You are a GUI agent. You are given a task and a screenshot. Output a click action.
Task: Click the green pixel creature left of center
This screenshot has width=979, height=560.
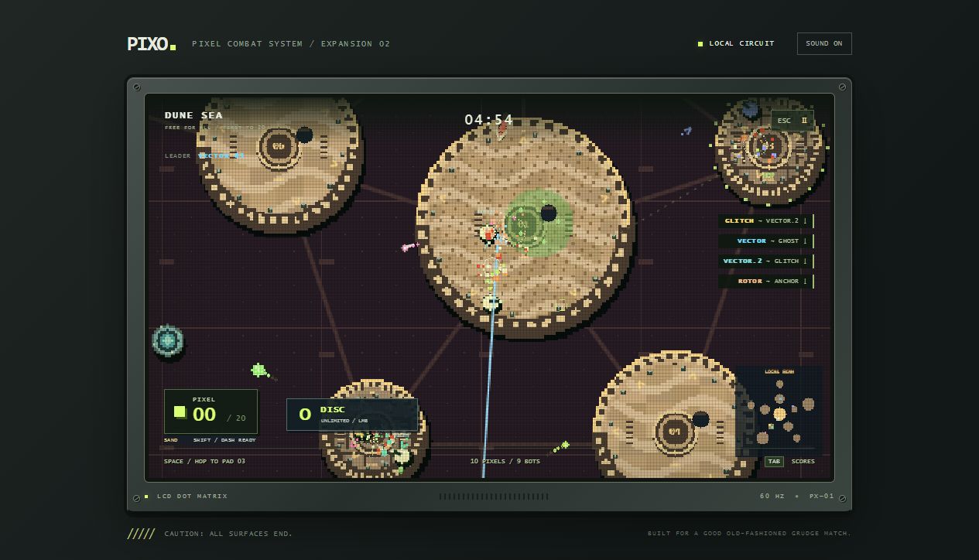[259, 370]
